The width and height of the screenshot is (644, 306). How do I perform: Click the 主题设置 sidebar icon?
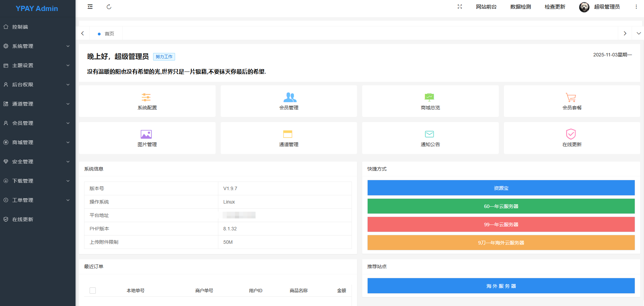tap(6, 65)
